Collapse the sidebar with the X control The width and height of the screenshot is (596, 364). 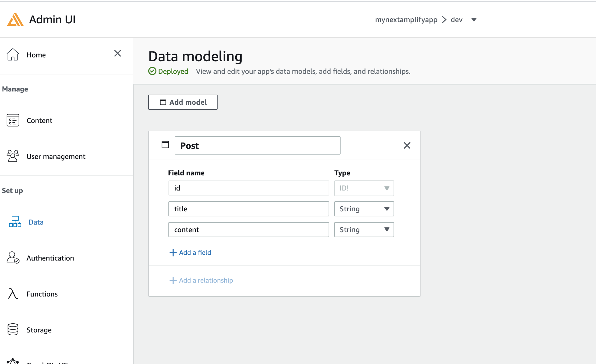pyautogui.click(x=118, y=53)
